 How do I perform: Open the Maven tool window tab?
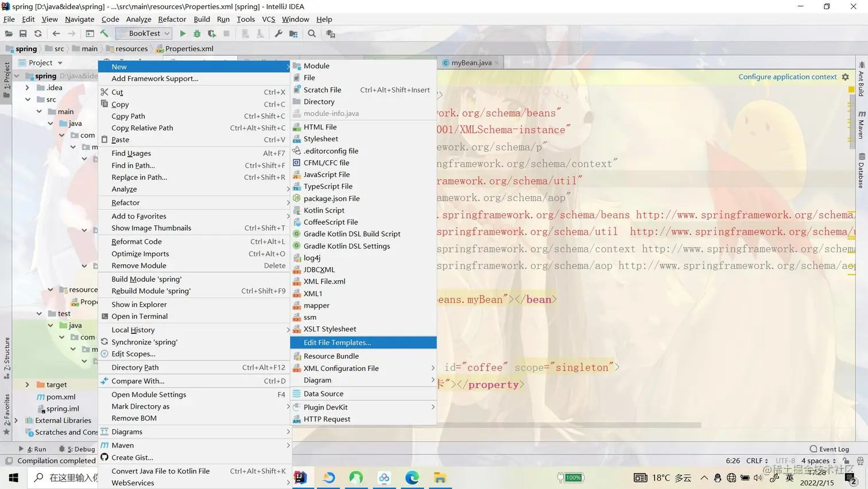861,125
